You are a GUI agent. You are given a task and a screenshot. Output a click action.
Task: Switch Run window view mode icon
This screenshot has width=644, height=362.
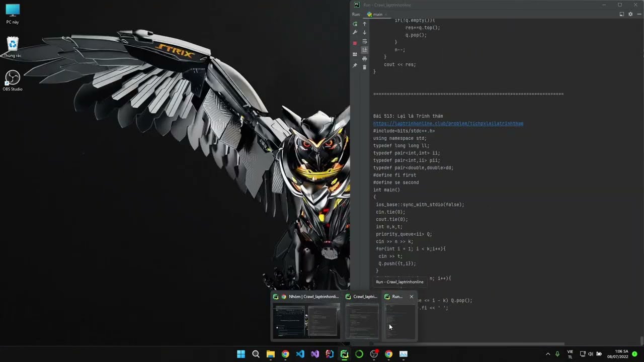click(x=622, y=14)
